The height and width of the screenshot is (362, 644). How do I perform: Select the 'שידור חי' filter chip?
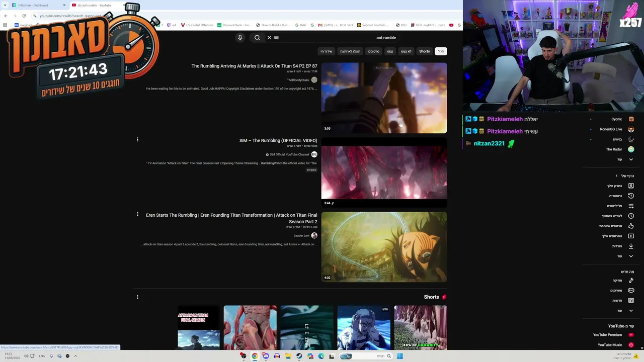click(327, 51)
